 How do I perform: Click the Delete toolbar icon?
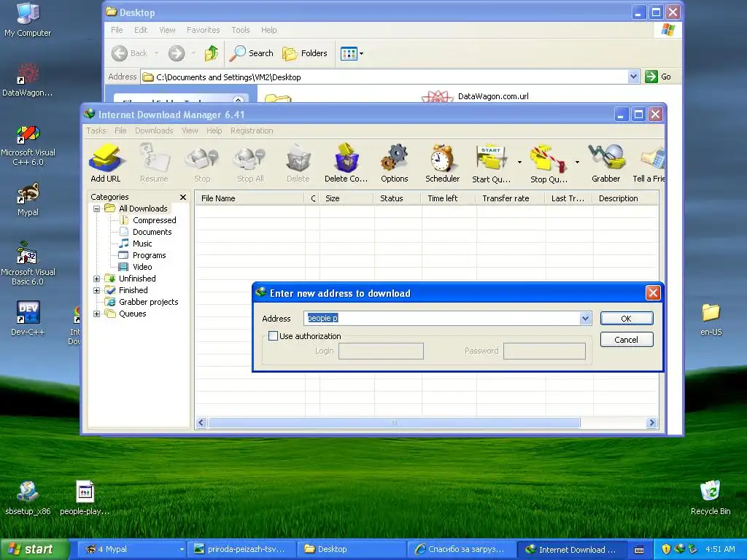click(298, 163)
